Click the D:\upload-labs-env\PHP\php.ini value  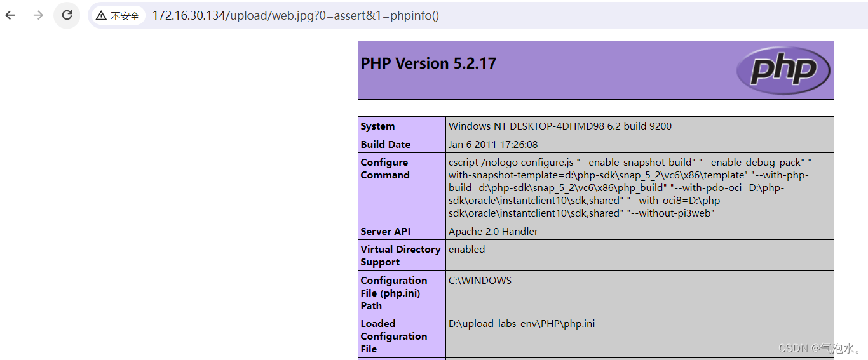522,323
